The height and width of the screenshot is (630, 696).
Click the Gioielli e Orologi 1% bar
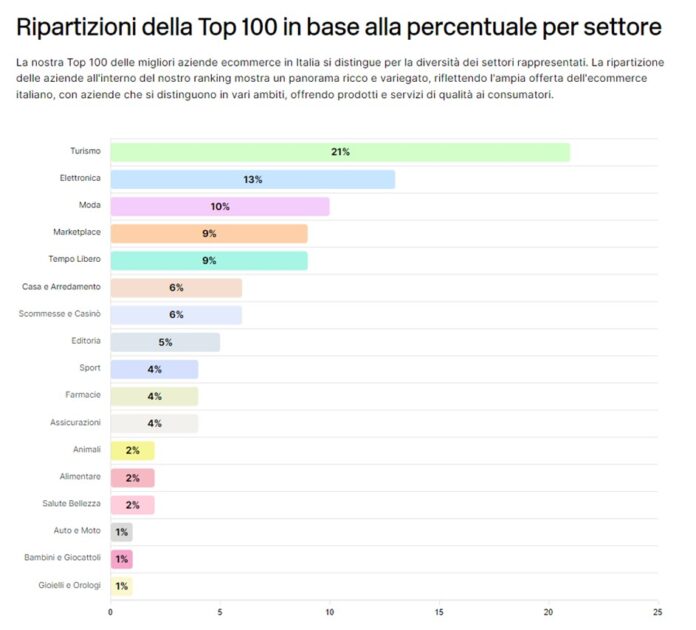coord(121,586)
